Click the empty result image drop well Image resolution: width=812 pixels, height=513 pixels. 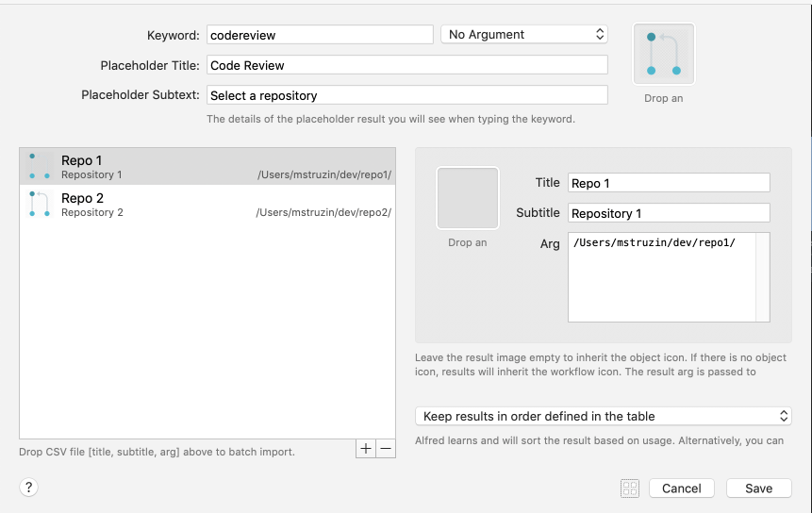[x=468, y=198]
